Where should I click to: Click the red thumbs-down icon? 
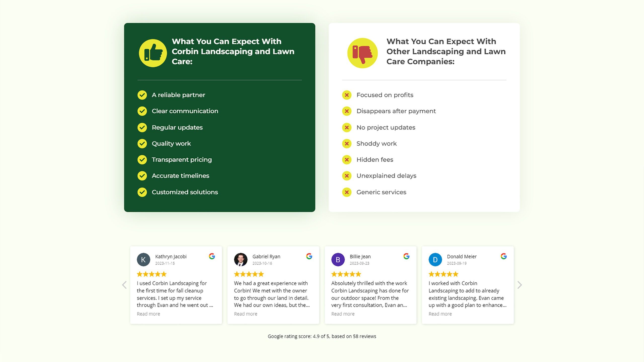[362, 53]
